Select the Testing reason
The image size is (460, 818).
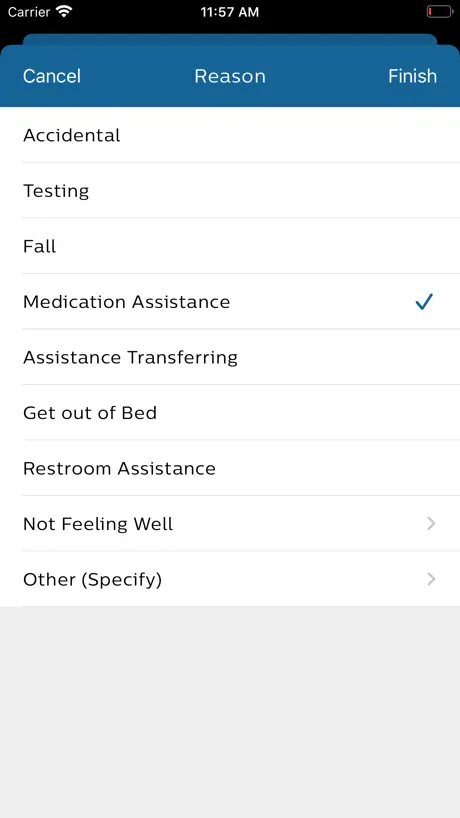(x=230, y=190)
